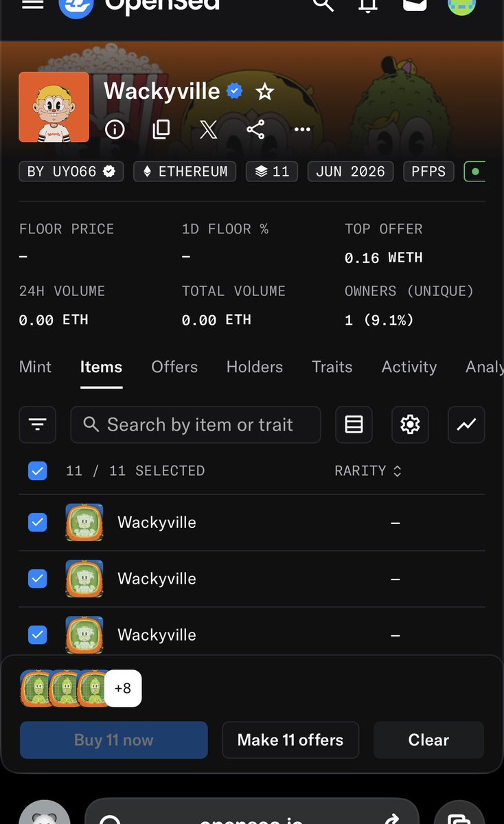
Task: Favorite Wackyville with the star icon
Action: pos(264,92)
